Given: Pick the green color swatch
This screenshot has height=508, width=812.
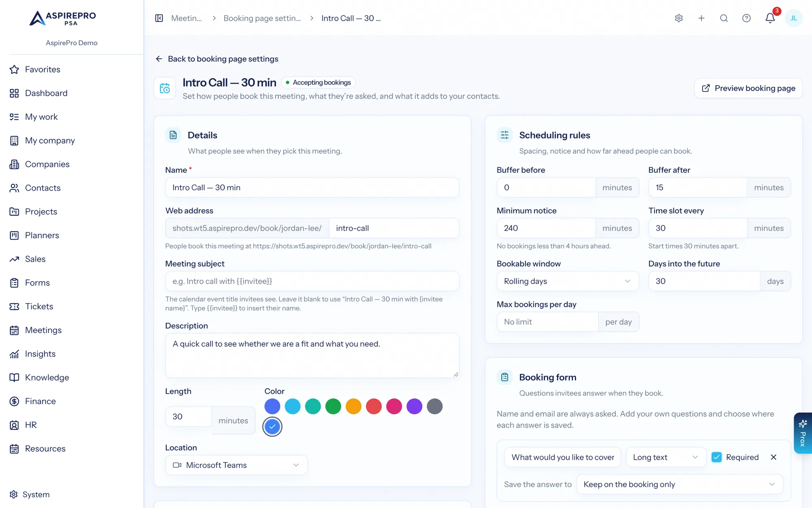Looking at the screenshot, I should pos(333,406).
